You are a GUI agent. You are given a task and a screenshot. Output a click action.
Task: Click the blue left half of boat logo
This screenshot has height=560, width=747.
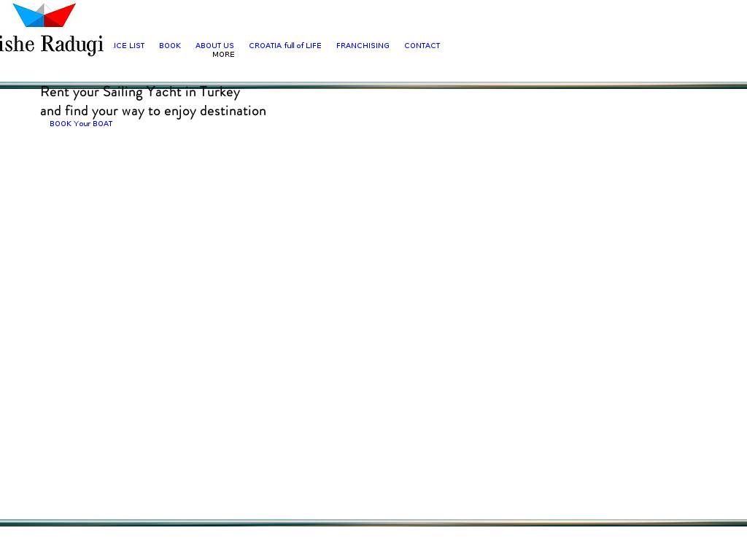point(29,16)
